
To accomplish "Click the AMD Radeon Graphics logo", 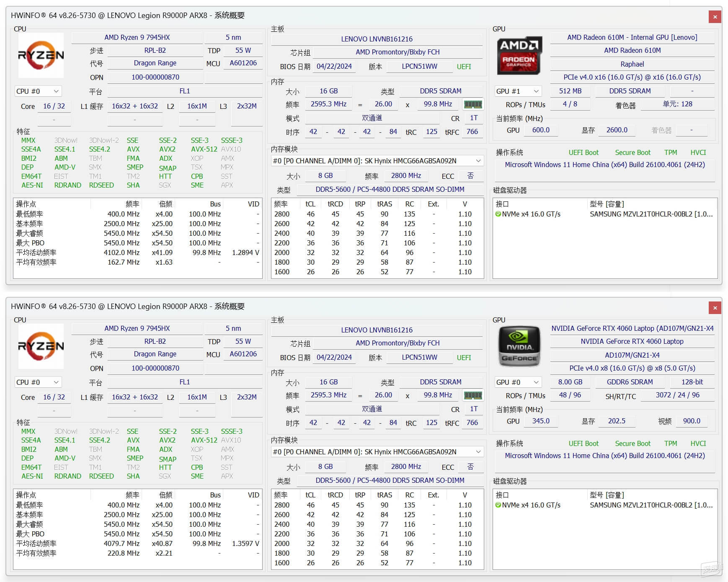I will [x=519, y=56].
